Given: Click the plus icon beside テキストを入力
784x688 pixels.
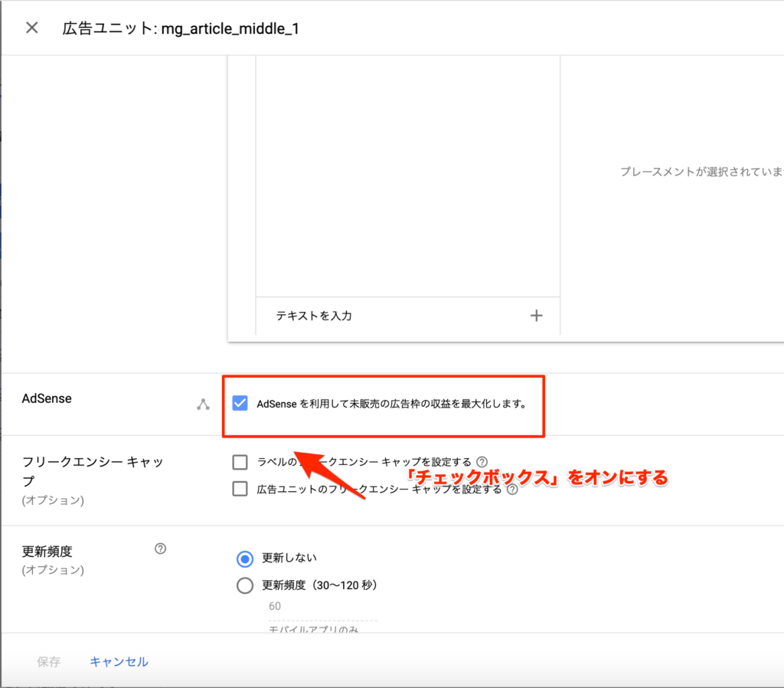Looking at the screenshot, I should (x=536, y=316).
